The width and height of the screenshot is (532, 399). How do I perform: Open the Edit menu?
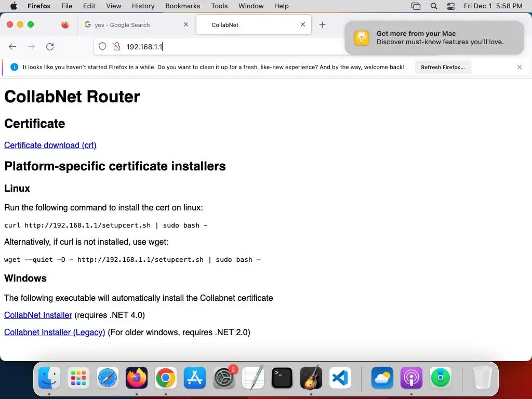pyautogui.click(x=89, y=6)
